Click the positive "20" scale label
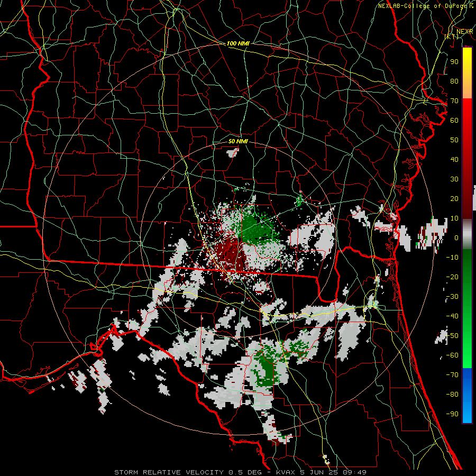Image resolution: width=476 pixels, height=476 pixels. point(454,198)
